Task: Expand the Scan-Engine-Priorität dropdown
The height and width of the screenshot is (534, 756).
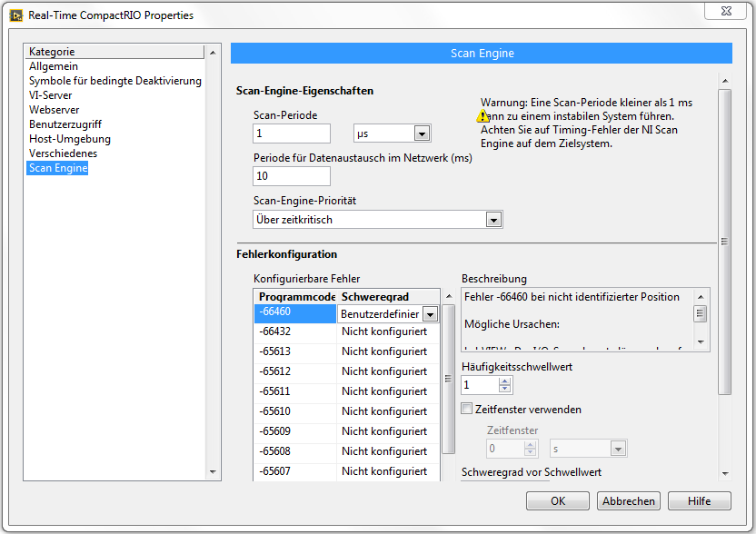Action: coord(493,220)
